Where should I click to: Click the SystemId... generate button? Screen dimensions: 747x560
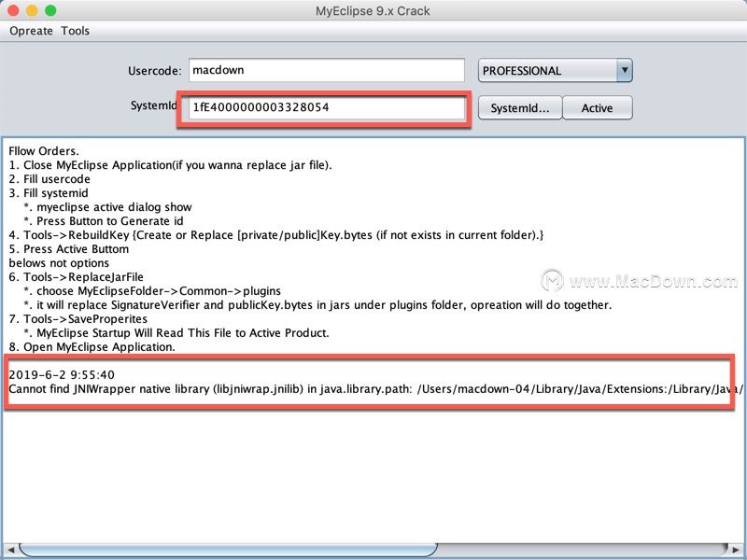coord(520,108)
